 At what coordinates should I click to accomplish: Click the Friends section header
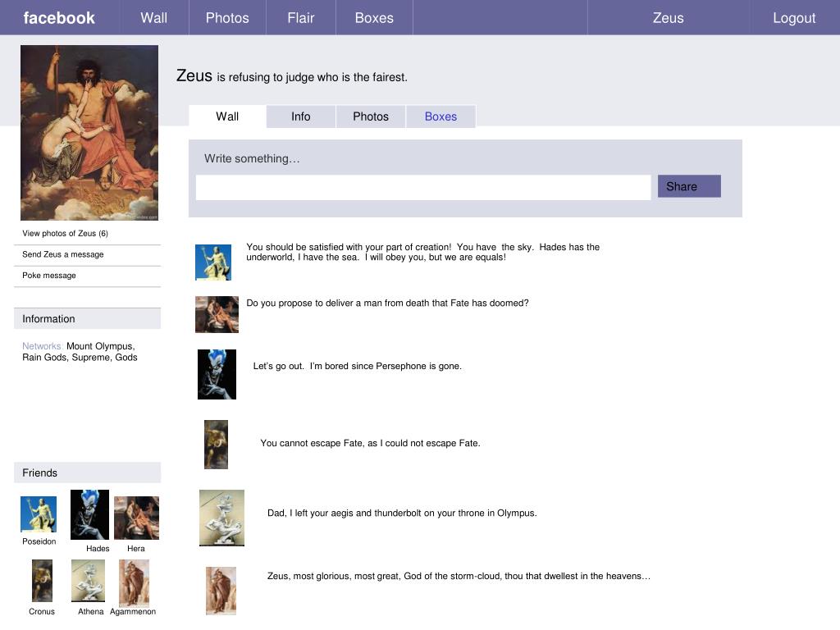87,472
